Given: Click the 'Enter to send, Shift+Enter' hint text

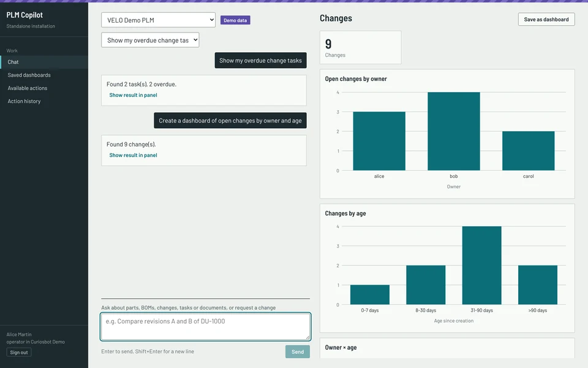Looking at the screenshot, I should point(148,351).
